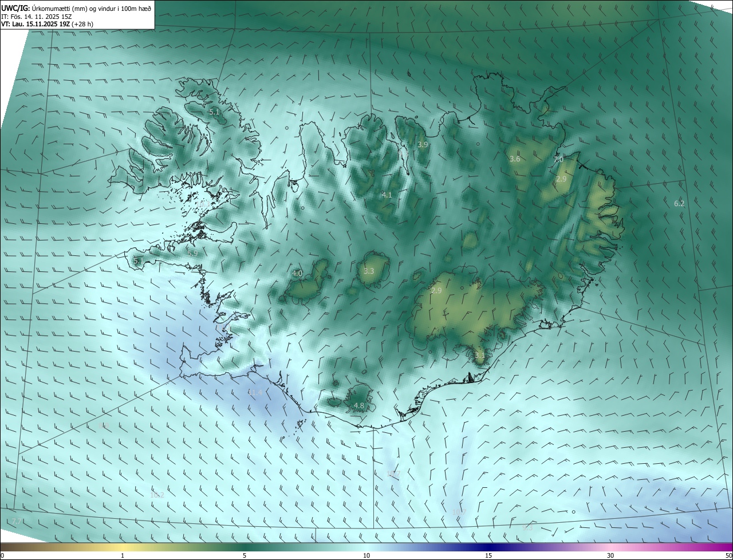Viewport: 733px width, 560px height.
Task: Click the 'UWC/IG: Úrkomumætti (mm)' title text
Action: pyautogui.click(x=76, y=7)
